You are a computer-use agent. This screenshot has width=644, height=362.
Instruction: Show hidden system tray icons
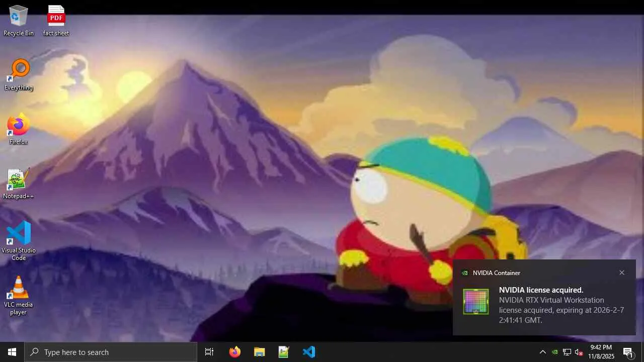click(542, 352)
